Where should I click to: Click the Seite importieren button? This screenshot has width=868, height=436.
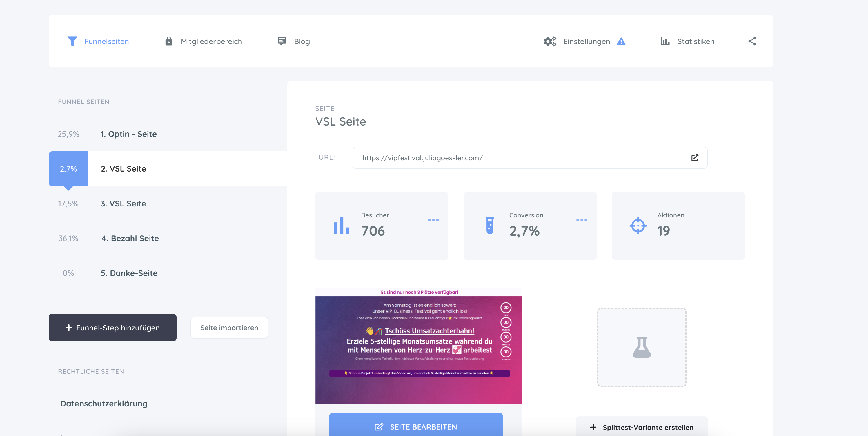pyautogui.click(x=229, y=328)
